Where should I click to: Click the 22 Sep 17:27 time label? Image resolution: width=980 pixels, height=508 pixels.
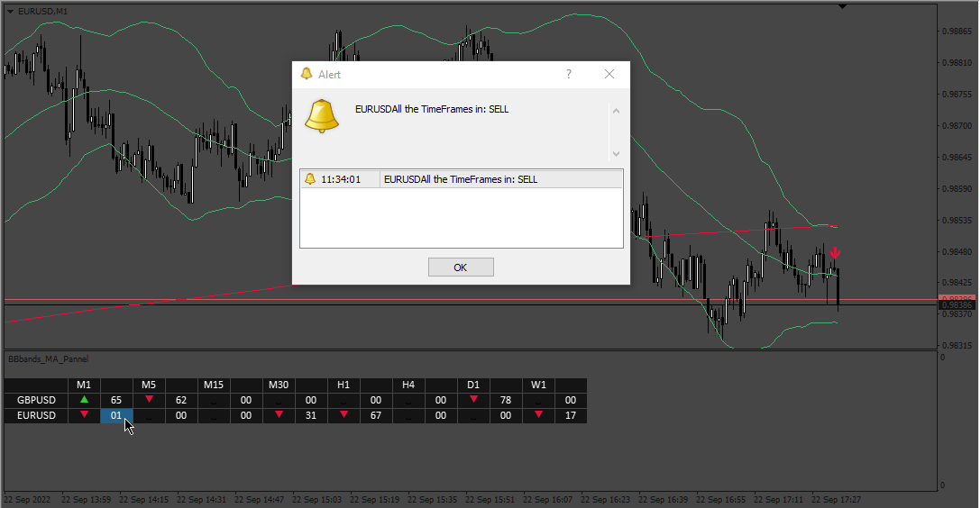(x=837, y=499)
